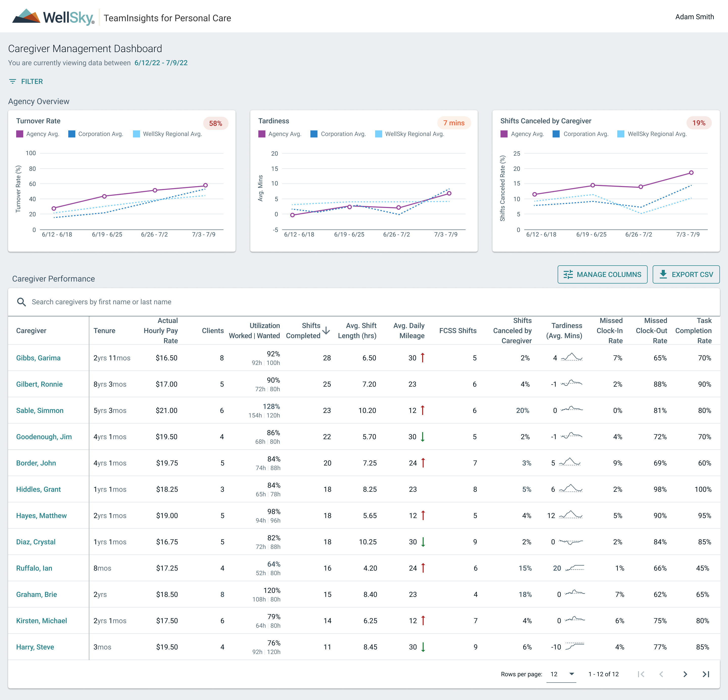Open Goodenough, Jim caregiver link
Image resolution: width=728 pixels, height=700 pixels.
pos(44,437)
